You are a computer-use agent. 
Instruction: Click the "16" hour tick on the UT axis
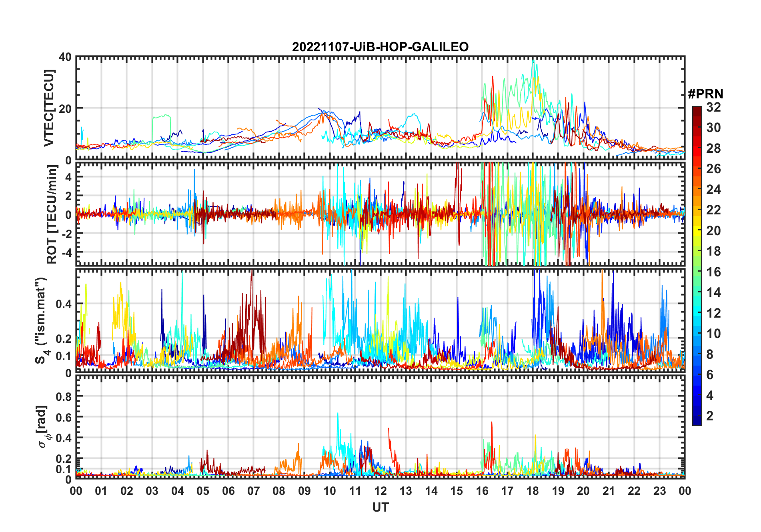(482, 491)
